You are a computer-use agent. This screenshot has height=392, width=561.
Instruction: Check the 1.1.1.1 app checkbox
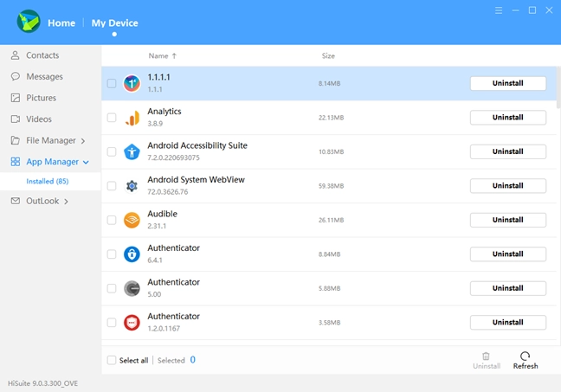[112, 83]
